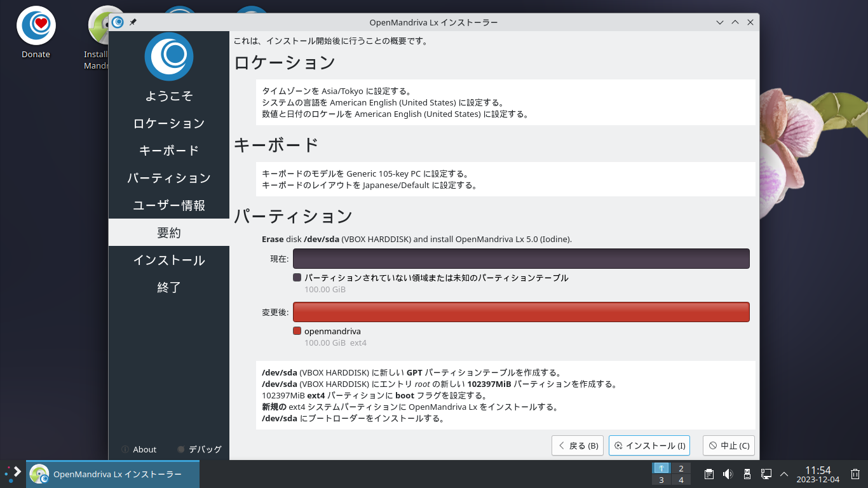Open the network connections tray icon
This screenshot has width=868, height=488.
click(766, 474)
